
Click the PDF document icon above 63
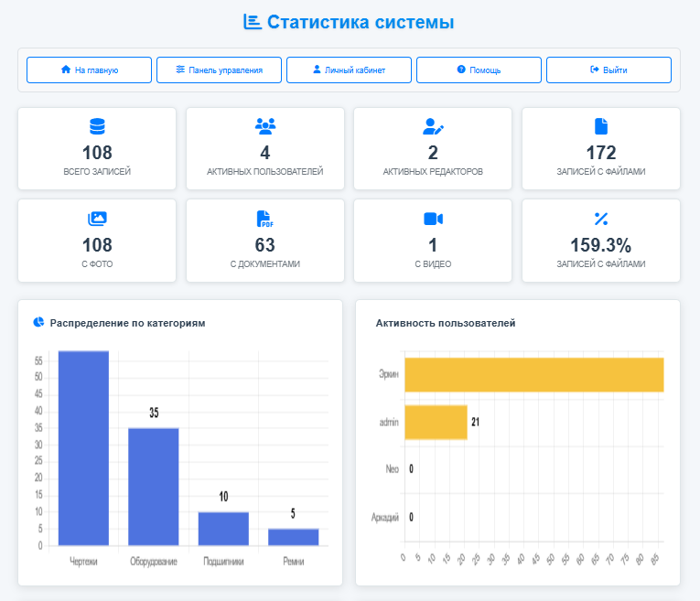[x=265, y=219]
